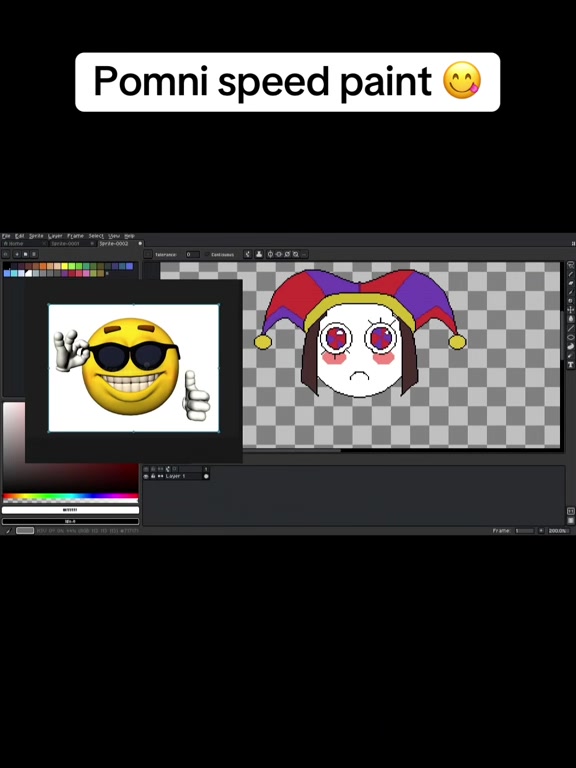Select the Eraser tool
Image resolution: width=576 pixels, height=768 pixels.
570,283
